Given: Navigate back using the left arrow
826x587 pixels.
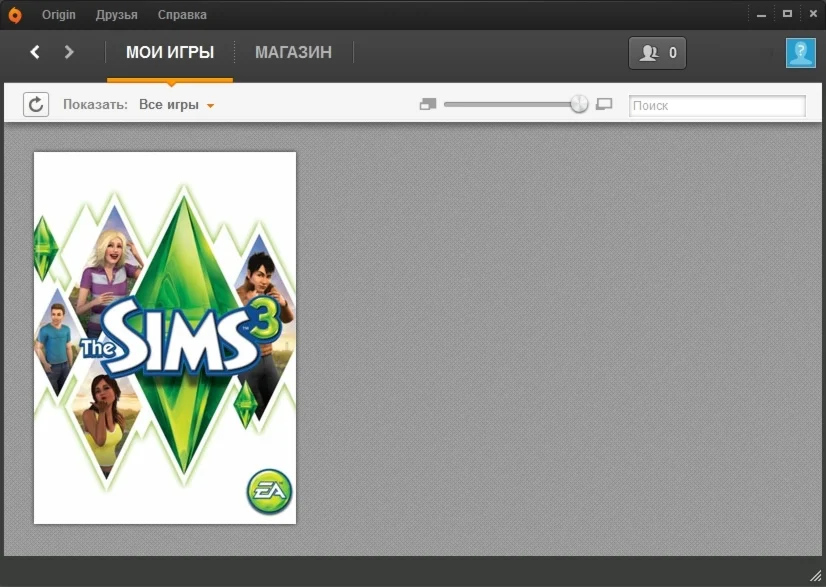Looking at the screenshot, I should pos(34,52).
